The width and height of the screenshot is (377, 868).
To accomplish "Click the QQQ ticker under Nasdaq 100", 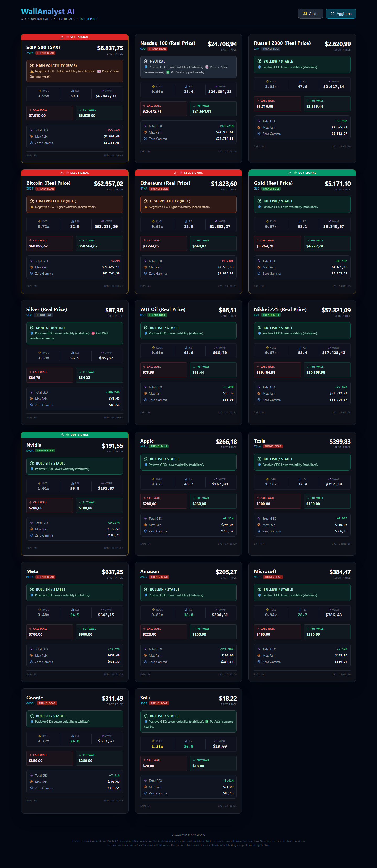I will pyautogui.click(x=143, y=49).
